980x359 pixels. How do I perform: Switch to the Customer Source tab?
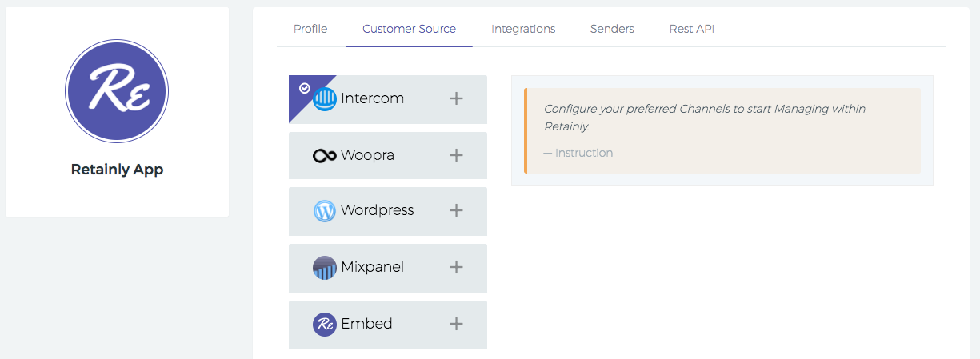[409, 29]
